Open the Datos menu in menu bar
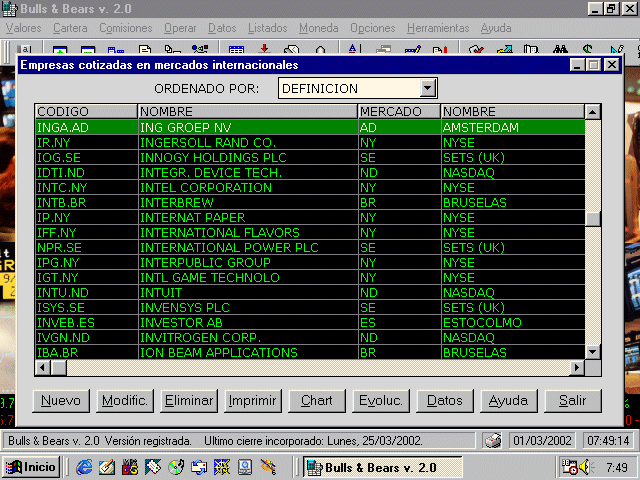This screenshot has width=640, height=480. click(x=222, y=28)
